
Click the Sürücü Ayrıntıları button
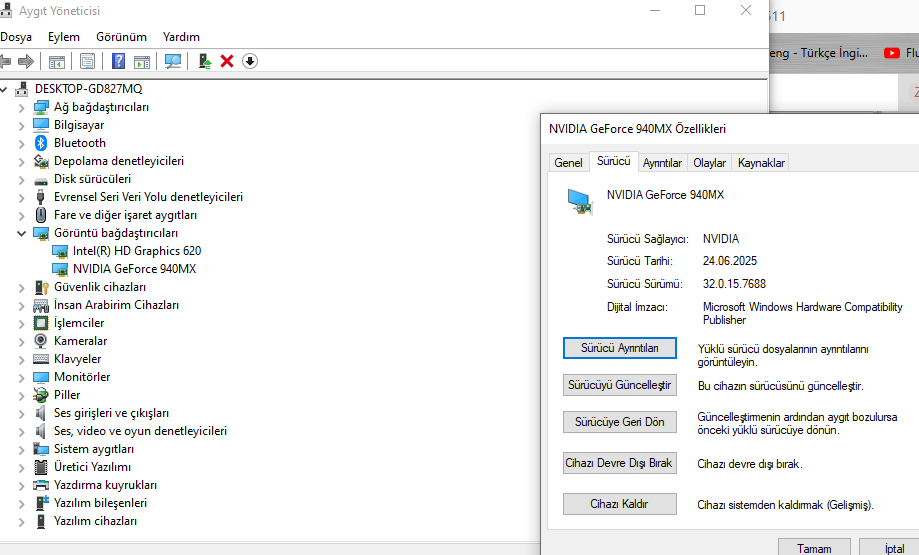[x=620, y=348]
